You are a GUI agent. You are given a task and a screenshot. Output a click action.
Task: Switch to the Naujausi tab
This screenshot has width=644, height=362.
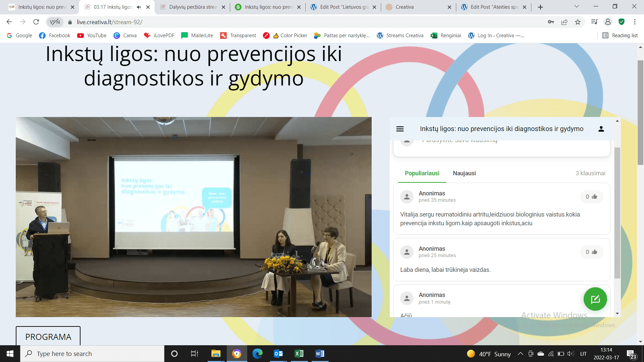[464, 173]
